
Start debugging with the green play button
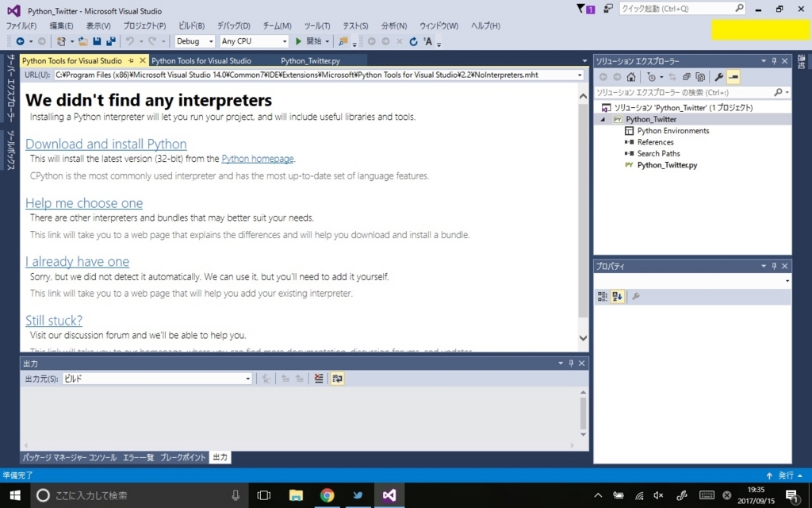pyautogui.click(x=298, y=41)
